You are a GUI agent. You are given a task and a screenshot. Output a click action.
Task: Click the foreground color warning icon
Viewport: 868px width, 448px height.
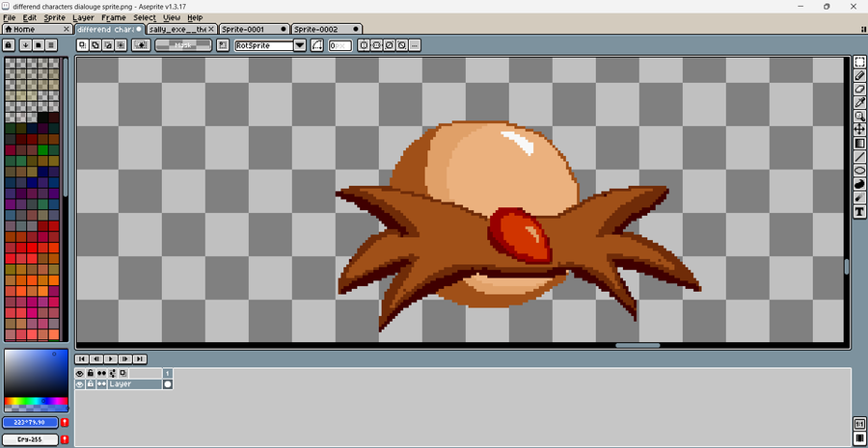(65, 423)
